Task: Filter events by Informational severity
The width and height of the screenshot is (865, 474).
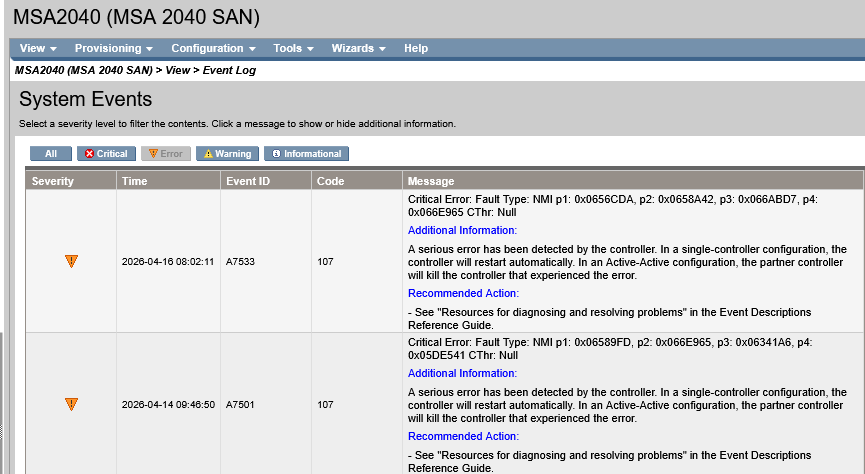Action: 306,153
